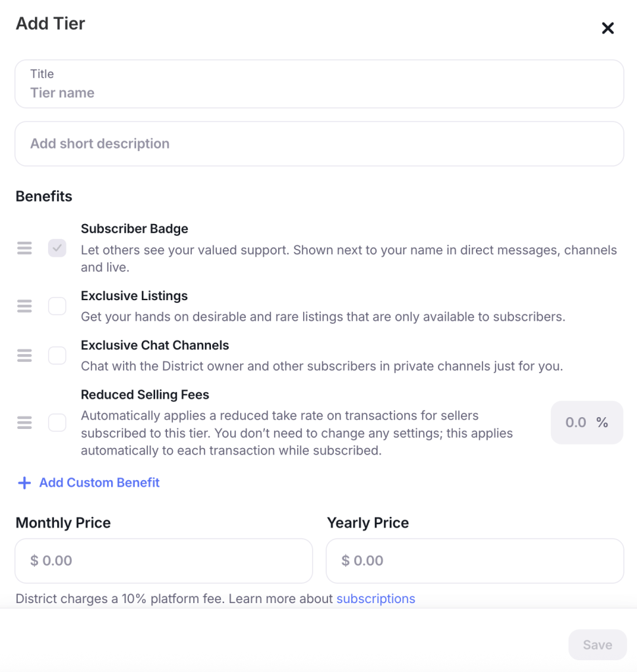Open the subscriptions learn more link
637x672 pixels.
(375, 598)
